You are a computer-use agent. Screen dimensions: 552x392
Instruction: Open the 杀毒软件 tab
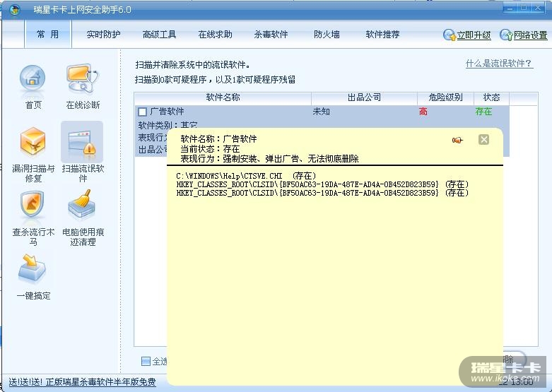[271, 35]
